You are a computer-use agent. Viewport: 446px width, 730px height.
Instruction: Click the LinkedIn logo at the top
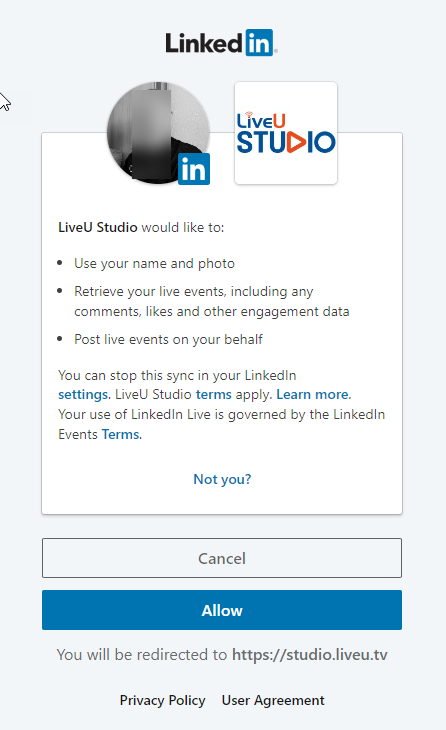pyautogui.click(x=221, y=43)
